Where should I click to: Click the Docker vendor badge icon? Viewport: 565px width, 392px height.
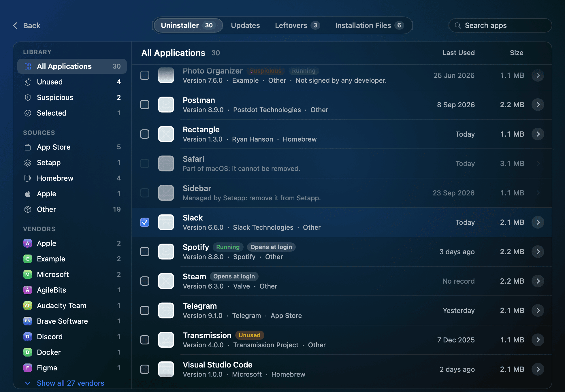28,353
